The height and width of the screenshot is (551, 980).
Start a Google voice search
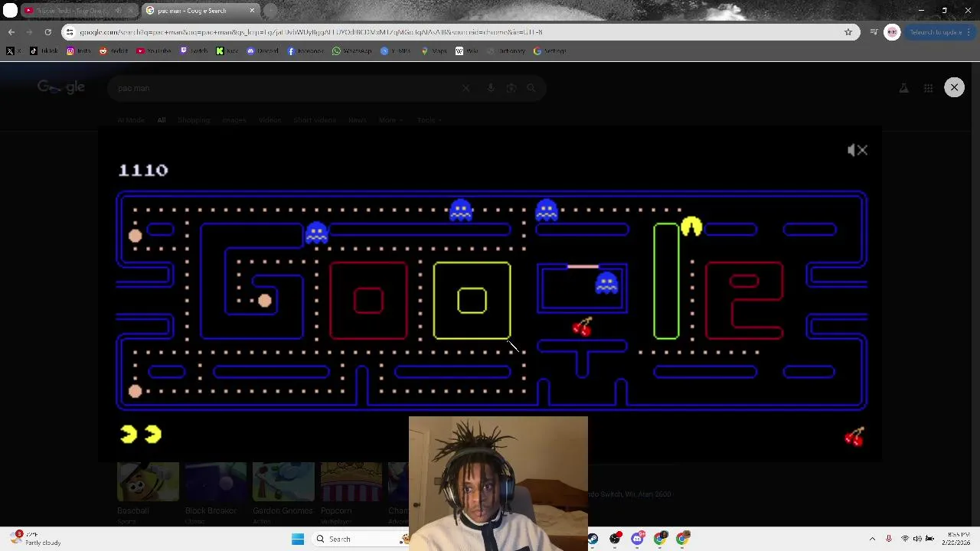click(491, 88)
